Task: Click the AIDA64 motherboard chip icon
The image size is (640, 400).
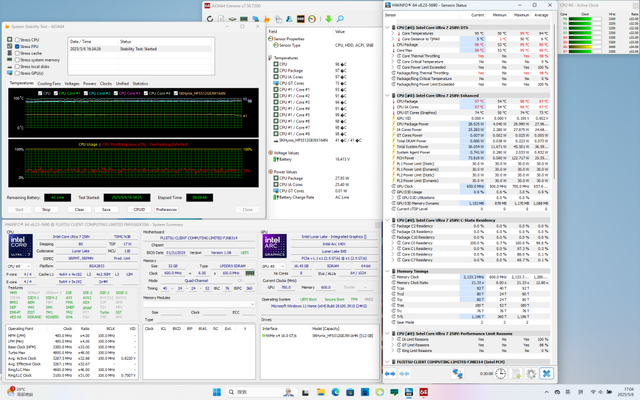Action: coord(232,19)
